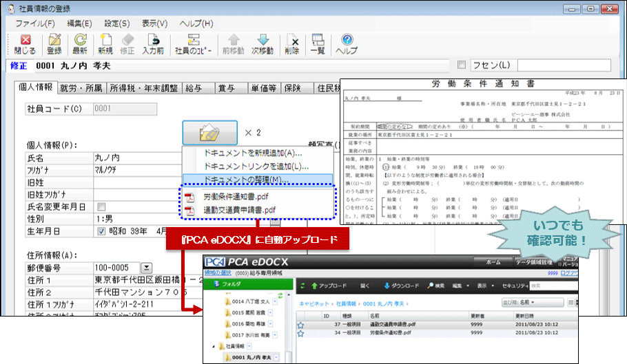Switch to the 所得税・年末調整 tab
627x364 pixels.
click(x=143, y=88)
